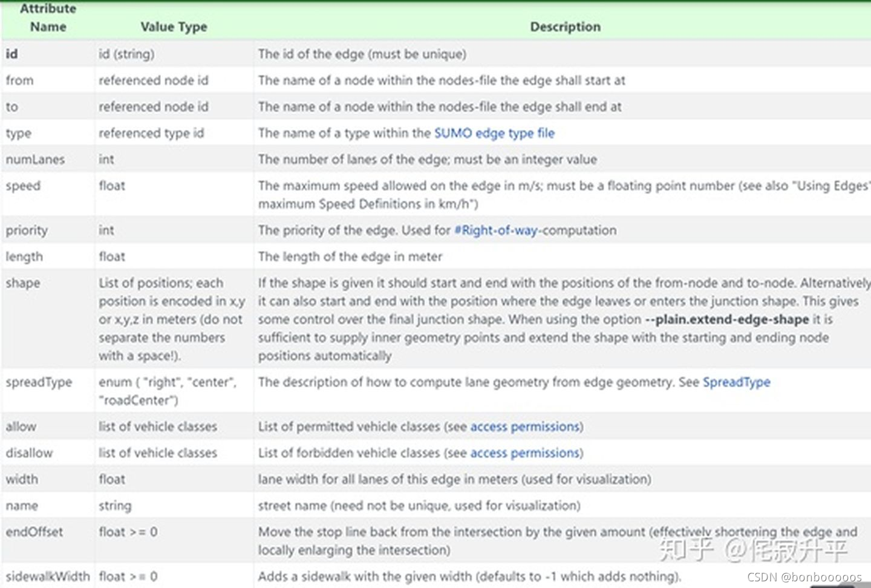Viewport: 871px width, 588px height.
Task: Click 'The id of the edge' description
Action: coord(362,54)
